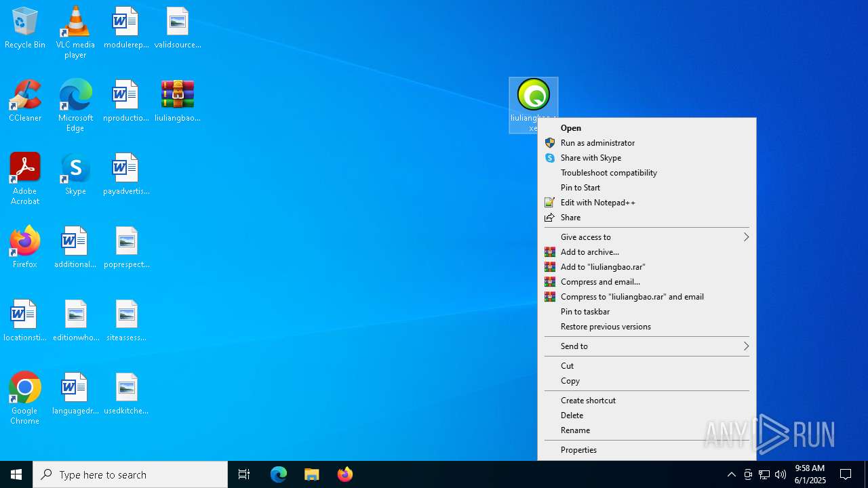Open Microsoft Edge from the taskbar
This screenshot has height=488, width=868.
[279, 474]
